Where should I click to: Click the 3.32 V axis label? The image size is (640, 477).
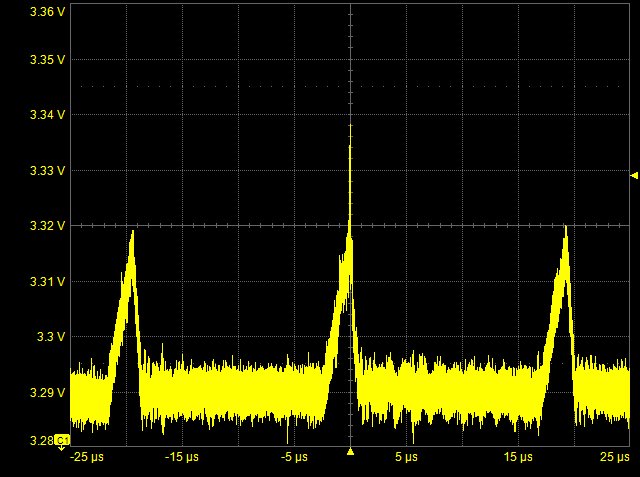coord(48,226)
